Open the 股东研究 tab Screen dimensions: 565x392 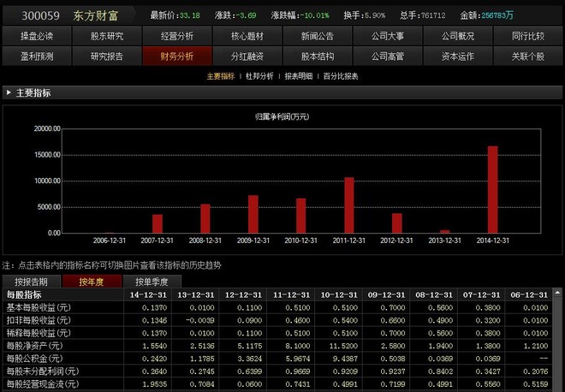point(107,36)
